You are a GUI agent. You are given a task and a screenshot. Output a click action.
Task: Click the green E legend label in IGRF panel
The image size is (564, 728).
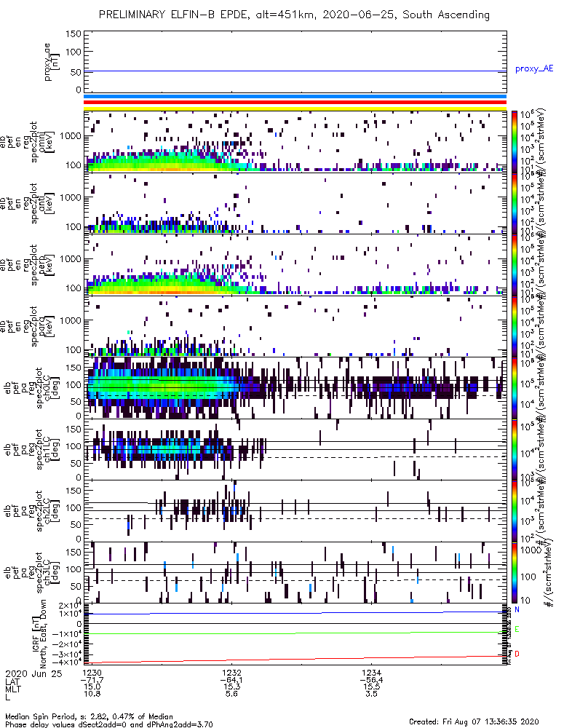(x=517, y=630)
